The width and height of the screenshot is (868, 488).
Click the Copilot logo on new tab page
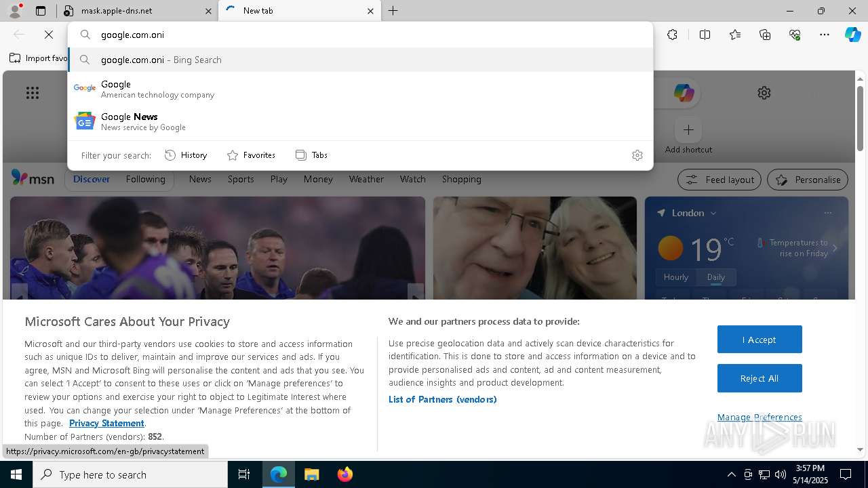pos(684,93)
